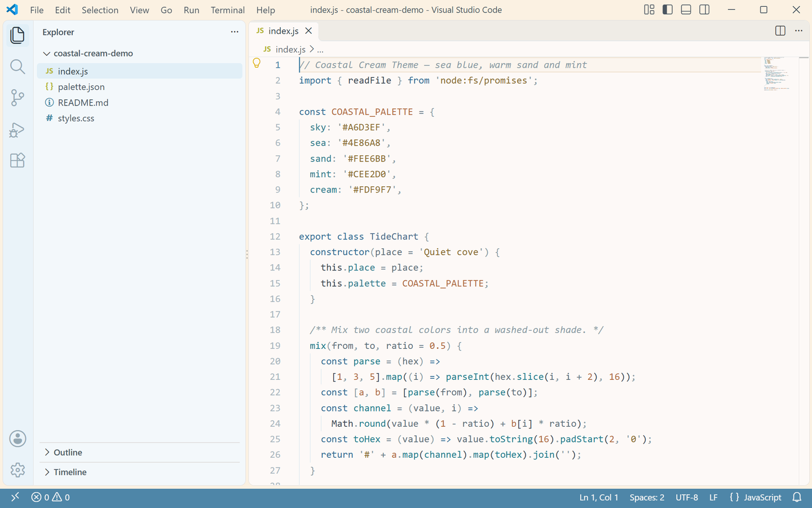812x508 pixels.
Task: Select the index.js editor tab
Action: [283, 31]
